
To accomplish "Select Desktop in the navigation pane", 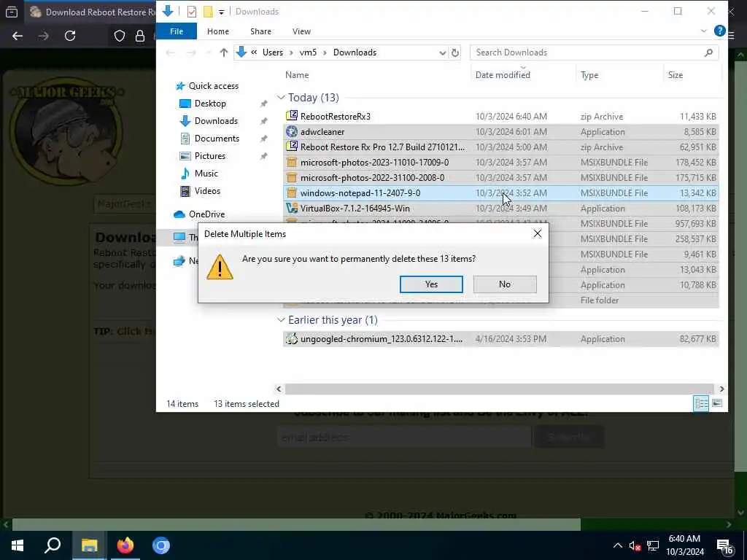I will click(x=210, y=104).
